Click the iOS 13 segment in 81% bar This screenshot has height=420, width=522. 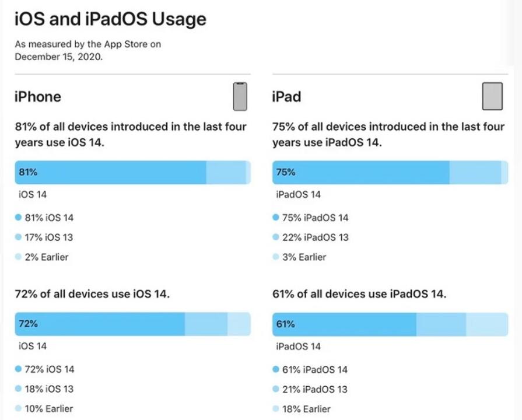pyautogui.click(x=226, y=173)
